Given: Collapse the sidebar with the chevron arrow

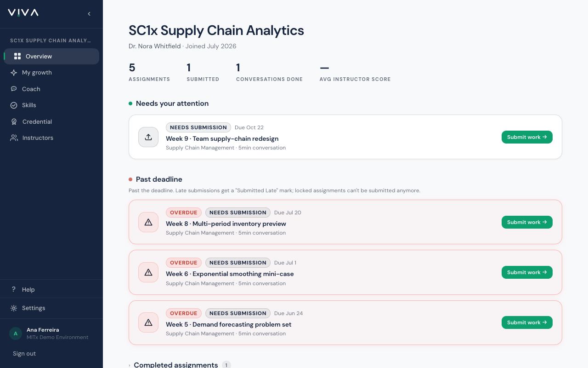Looking at the screenshot, I should click(89, 14).
